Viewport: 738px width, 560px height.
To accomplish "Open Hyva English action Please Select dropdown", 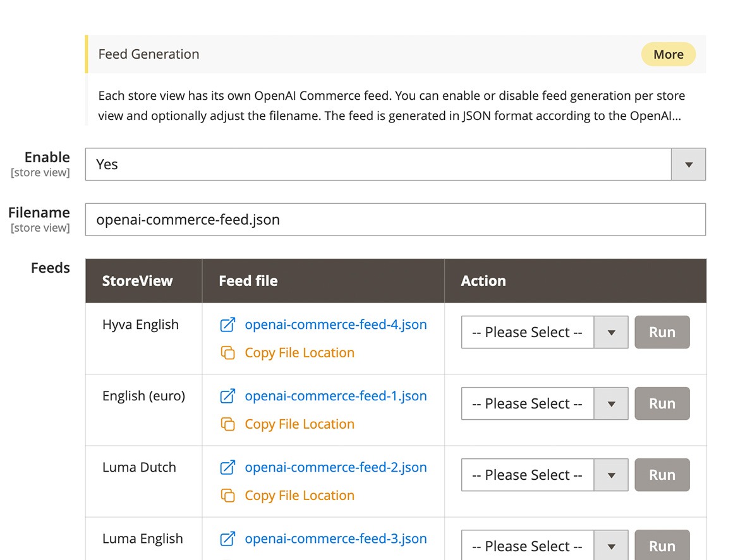I will tap(544, 333).
